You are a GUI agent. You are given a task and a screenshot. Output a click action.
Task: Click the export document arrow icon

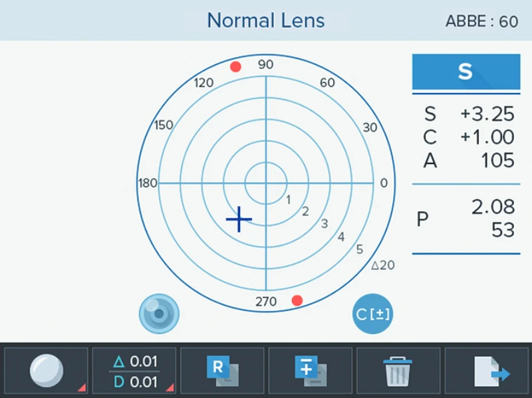(x=489, y=371)
